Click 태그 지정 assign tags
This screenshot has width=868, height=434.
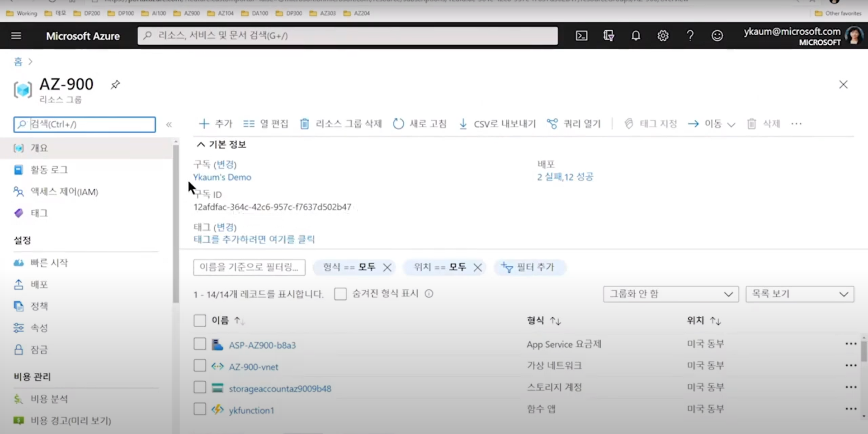pyautogui.click(x=650, y=123)
